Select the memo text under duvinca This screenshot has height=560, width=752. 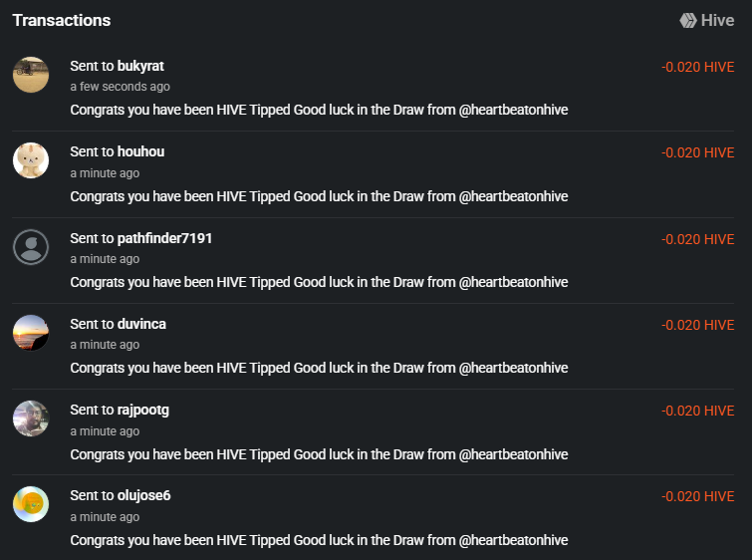point(319,368)
